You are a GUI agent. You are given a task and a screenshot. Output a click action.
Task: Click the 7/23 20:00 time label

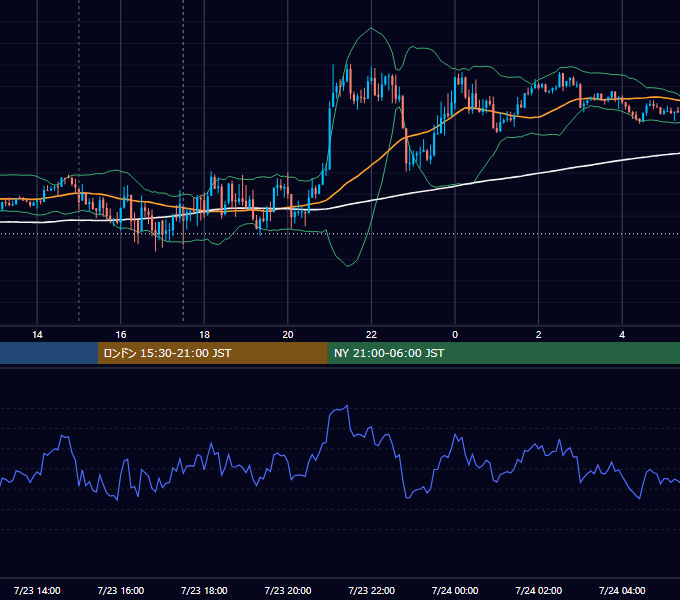click(x=288, y=590)
